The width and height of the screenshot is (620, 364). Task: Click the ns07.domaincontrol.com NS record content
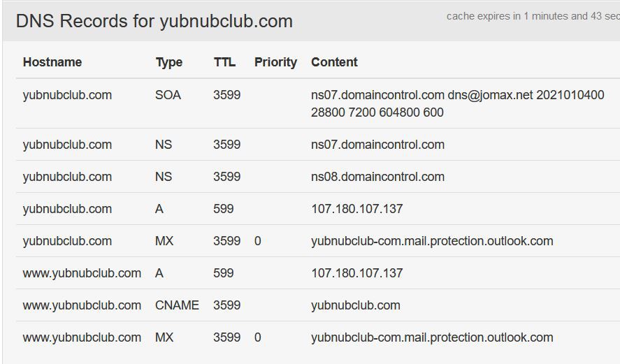(x=377, y=145)
